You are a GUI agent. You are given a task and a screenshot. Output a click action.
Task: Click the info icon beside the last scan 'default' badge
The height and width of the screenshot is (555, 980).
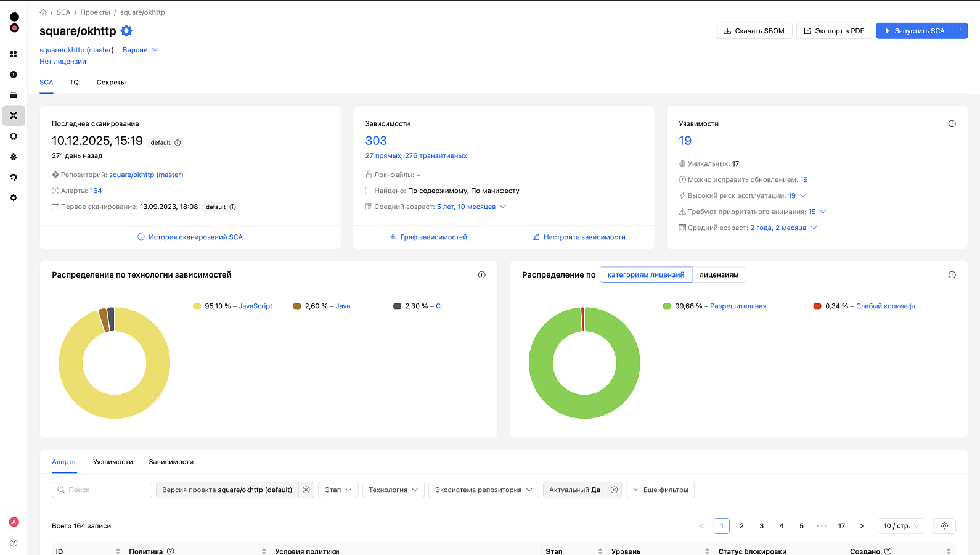click(178, 143)
